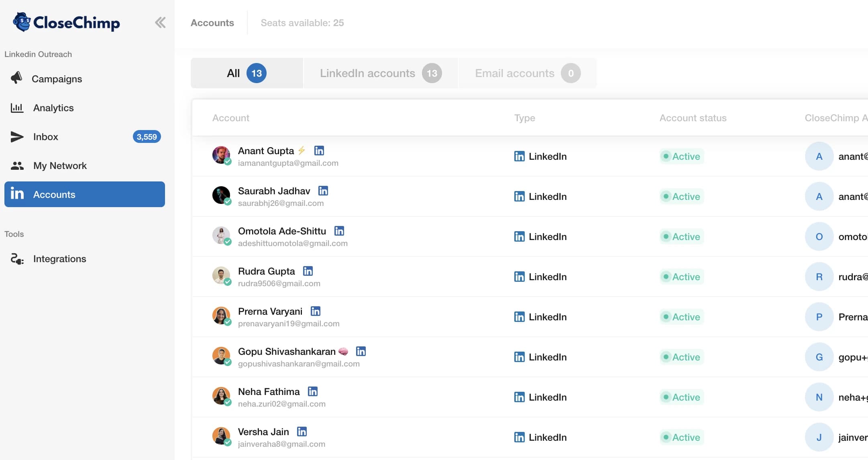Image resolution: width=868 pixels, height=460 pixels.
Task: Click the LinkedIn badge next to Versha Jain
Action: 302,431
